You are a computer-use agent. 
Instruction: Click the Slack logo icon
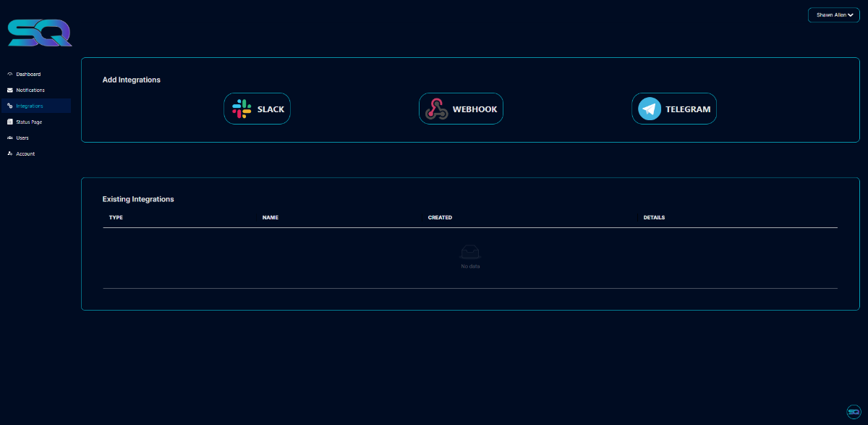pos(242,109)
